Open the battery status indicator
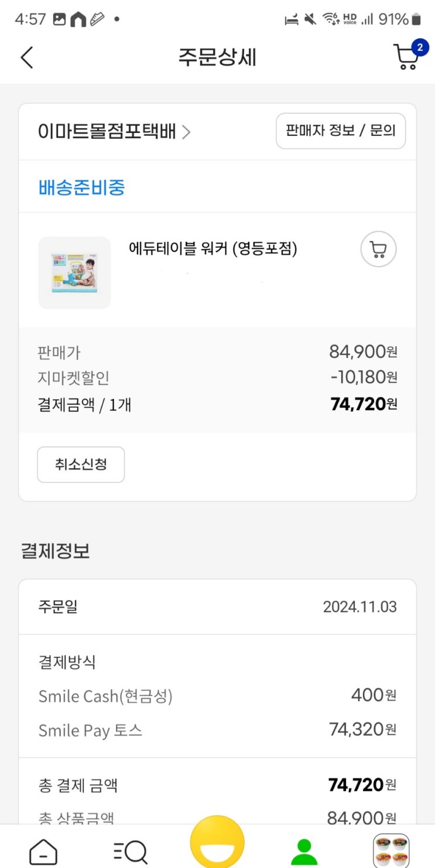The height and width of the screenshot is (868, 435). coord(416,19)
